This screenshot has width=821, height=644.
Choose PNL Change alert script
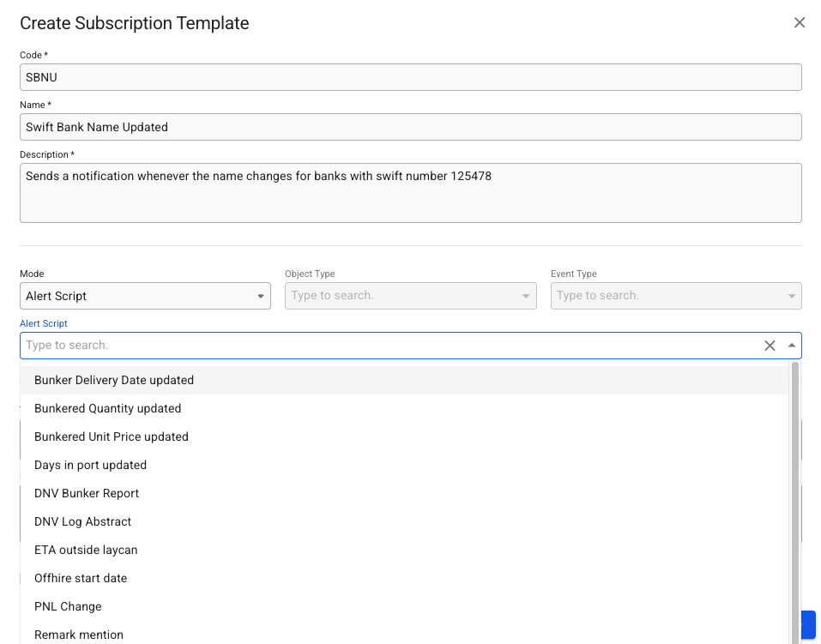[68, 606]
